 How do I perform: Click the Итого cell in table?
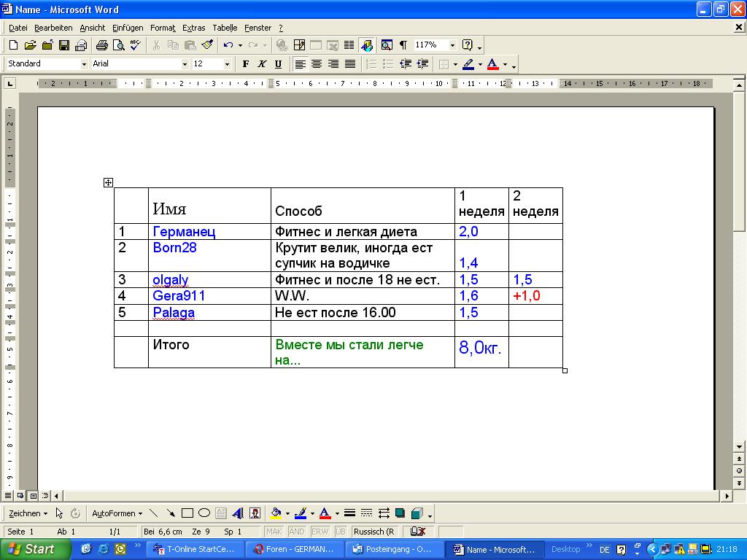(171, 345)
